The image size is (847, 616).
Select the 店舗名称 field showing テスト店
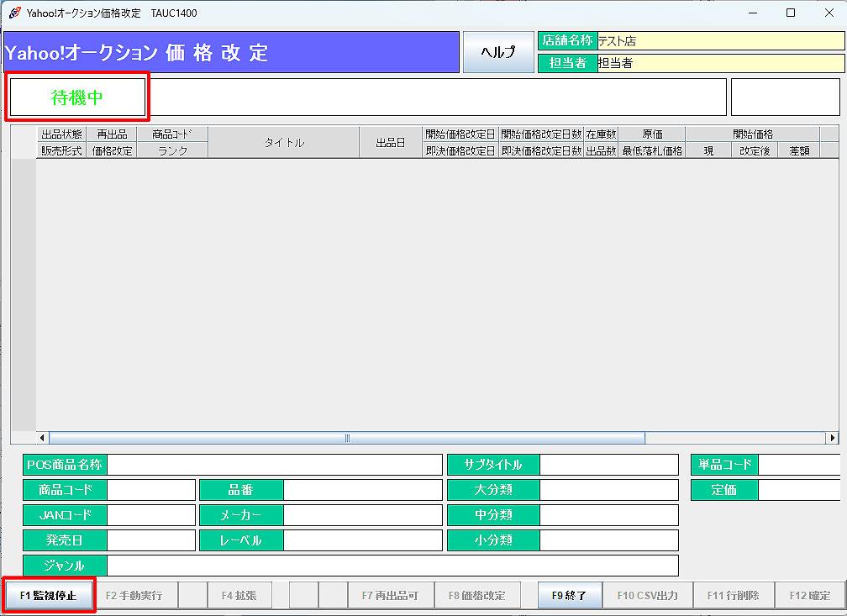tap(719, 41)
